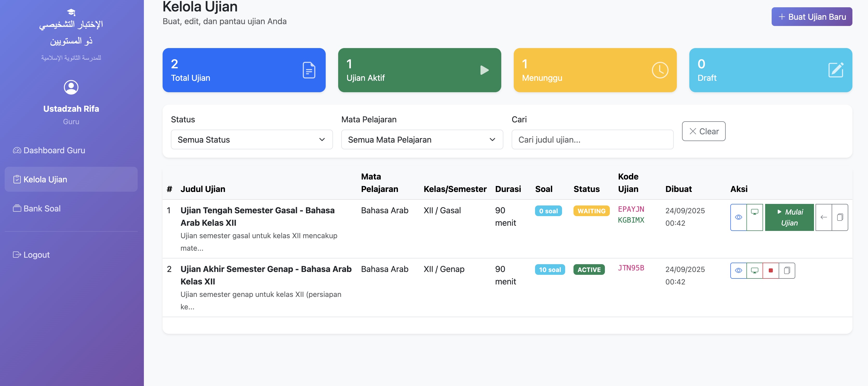This screenshot has height=386, width=868.
Task: Select the Kelola Ujian sidebar item
Action: pyautogui.click(x=45, y=179)
